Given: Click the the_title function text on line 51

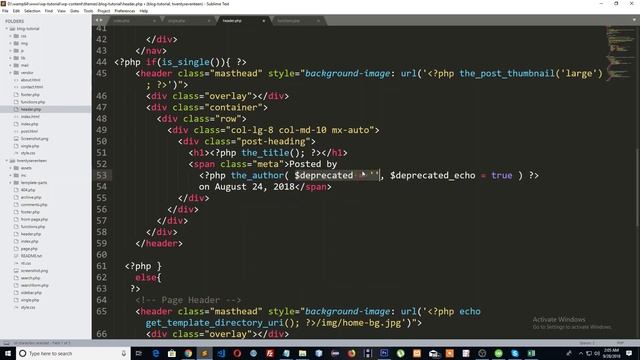Looking at the screenshot, I should coord(265,153).
